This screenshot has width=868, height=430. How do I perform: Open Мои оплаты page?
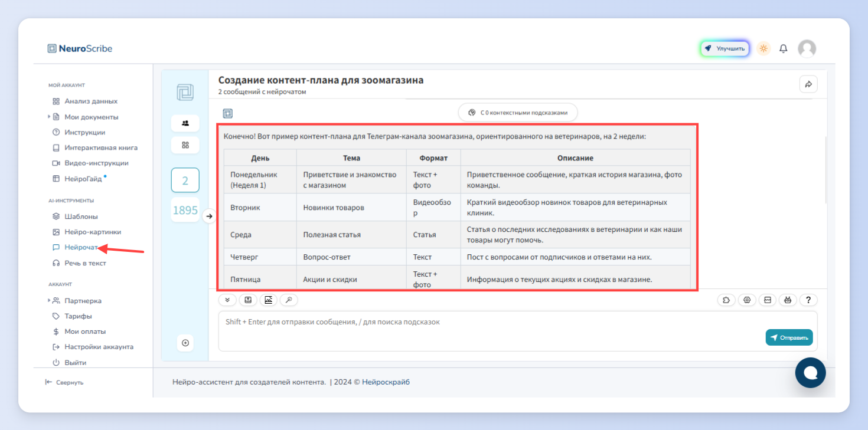pos(85,331)
